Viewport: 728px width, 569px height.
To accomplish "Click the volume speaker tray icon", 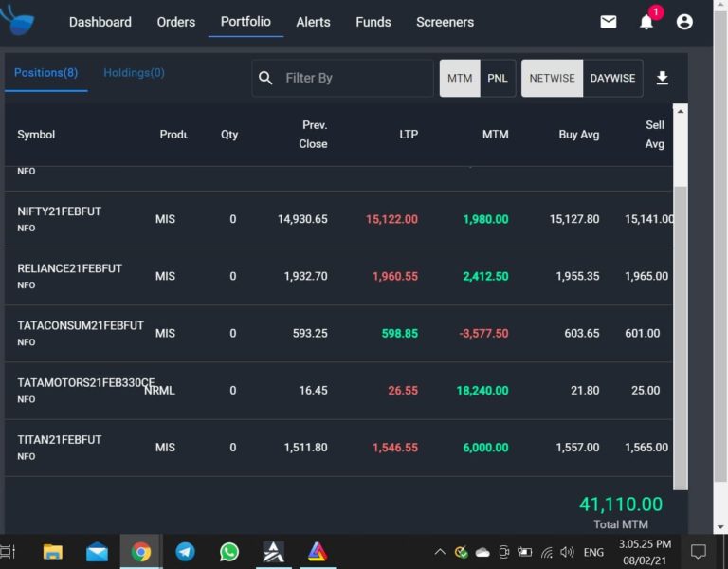I will 567,552.
